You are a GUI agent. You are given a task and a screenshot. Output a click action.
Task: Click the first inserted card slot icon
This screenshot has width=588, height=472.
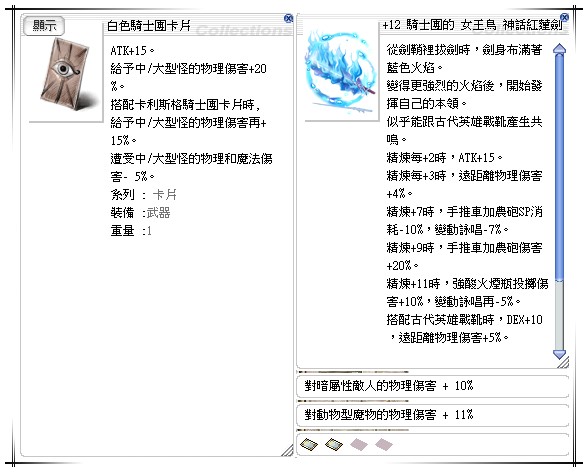click(309, 445)
